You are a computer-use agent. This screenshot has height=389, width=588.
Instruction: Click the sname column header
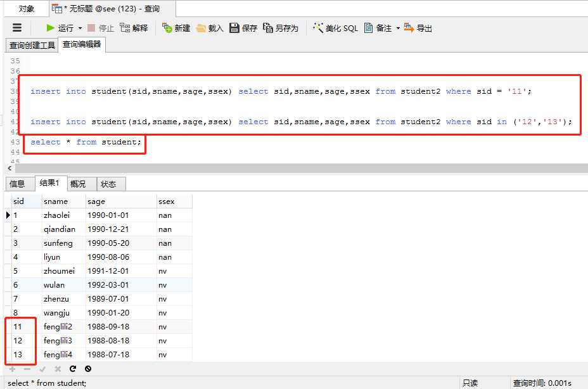64,201
